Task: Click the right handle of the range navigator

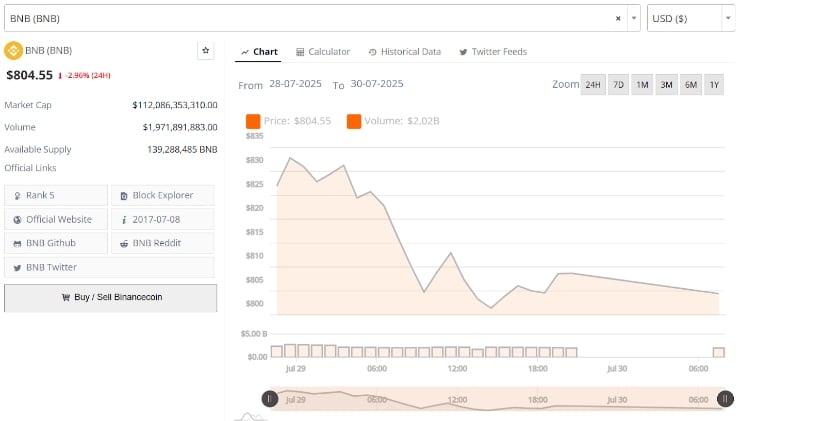Action: (725, 399)
